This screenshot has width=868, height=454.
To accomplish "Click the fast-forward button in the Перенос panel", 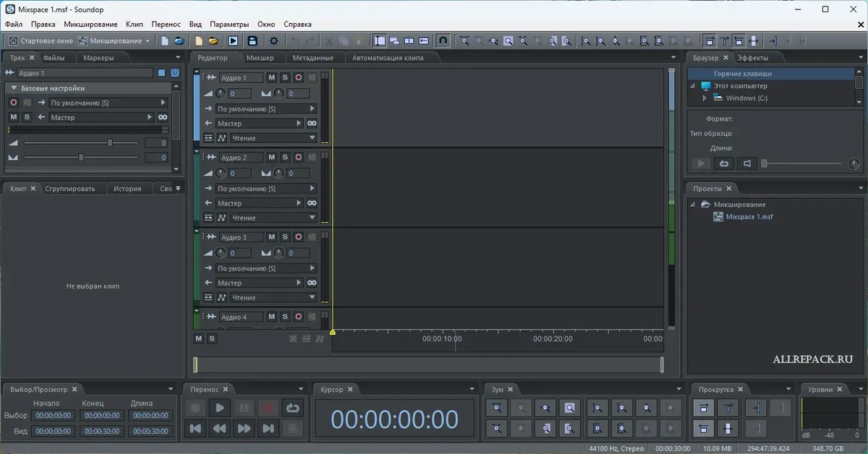I will click(244, 429).
